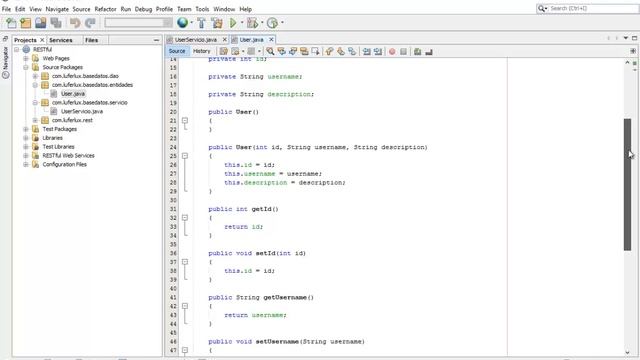Viewport: 640px width, 360px height.
Task: Switch to History view button
Action: coord(202,51)
